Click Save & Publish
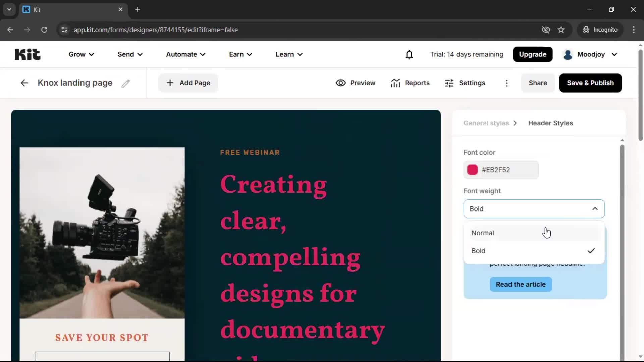The width and height of the screenshot is (644, 362). [590, 83]
